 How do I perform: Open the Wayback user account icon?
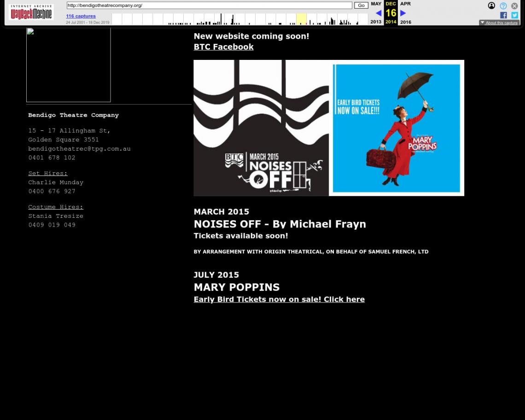coord(491,6)
